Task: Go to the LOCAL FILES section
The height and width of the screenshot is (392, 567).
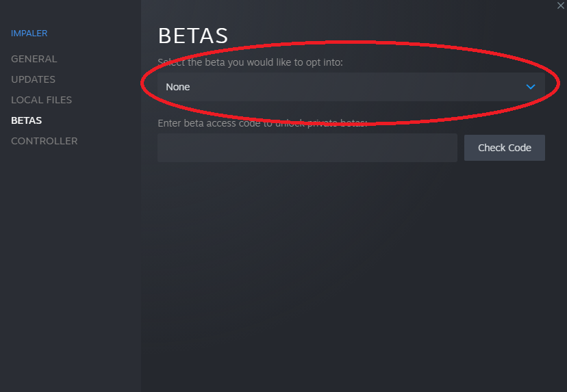Action: point(42,100)
